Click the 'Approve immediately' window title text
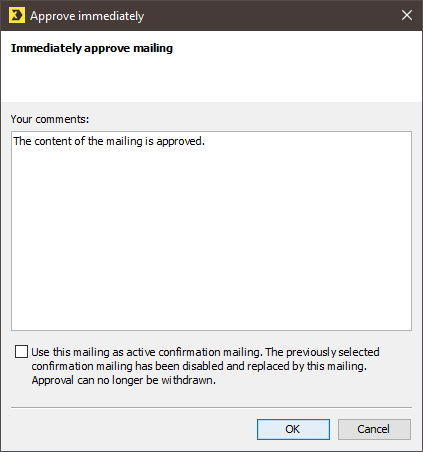This screenshot has width=423, height=452. click(87, 16)
